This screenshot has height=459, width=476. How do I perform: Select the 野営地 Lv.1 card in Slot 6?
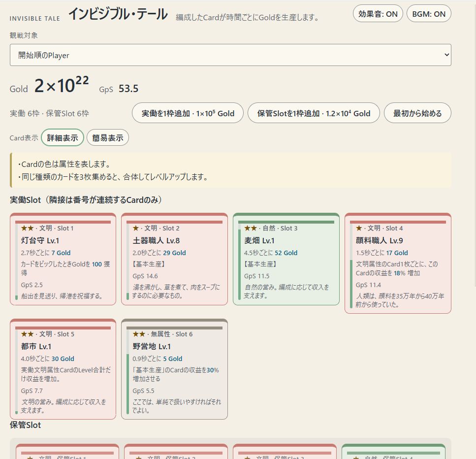coord(174,369)
